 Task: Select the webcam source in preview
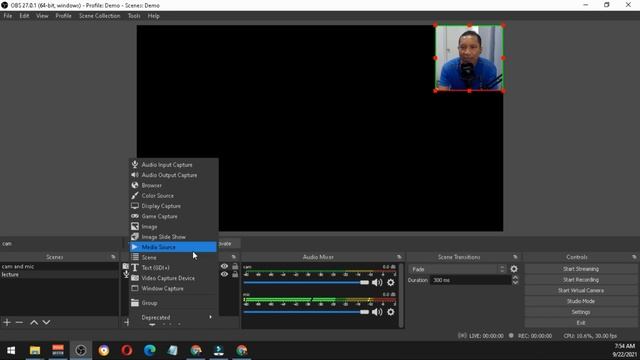[469, 58]
